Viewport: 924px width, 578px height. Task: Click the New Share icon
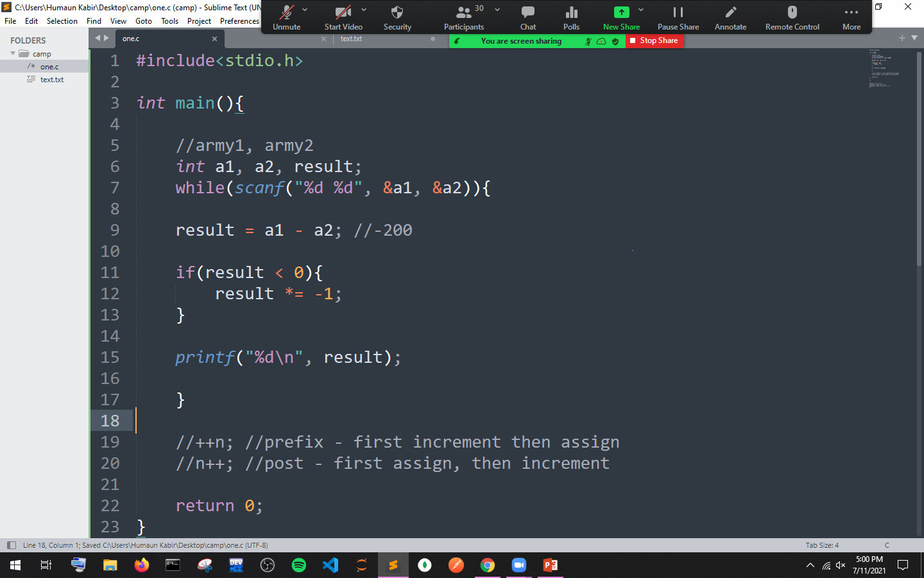coord(621,13)
